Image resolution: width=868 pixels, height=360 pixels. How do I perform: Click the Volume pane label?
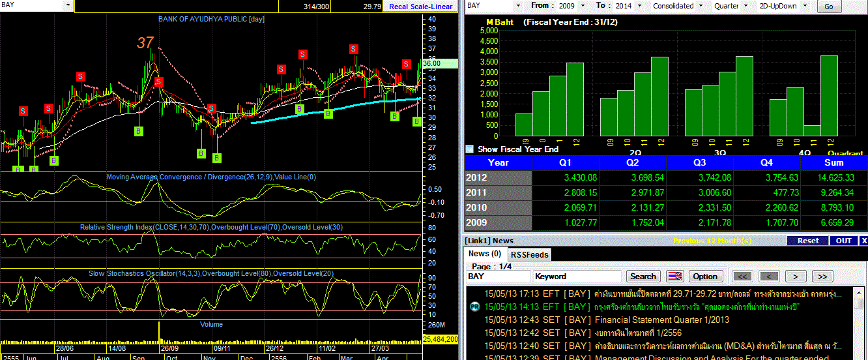click(211, 324)
